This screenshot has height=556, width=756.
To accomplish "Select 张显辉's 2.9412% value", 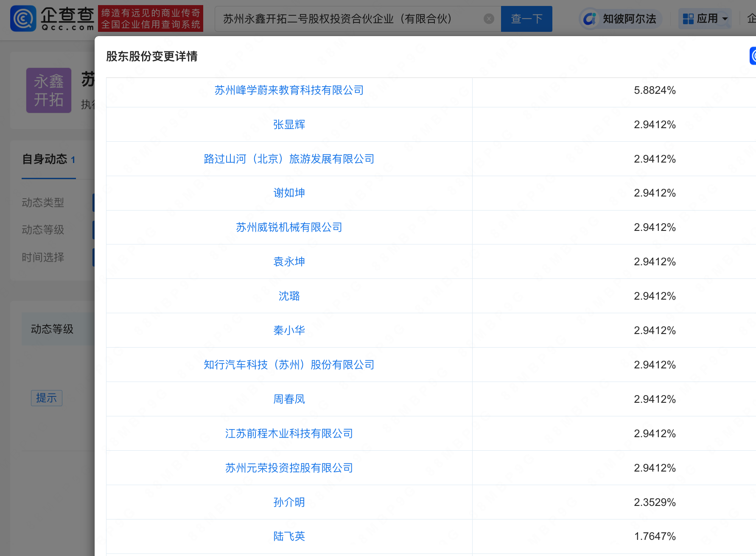I will tap(655, 125).
